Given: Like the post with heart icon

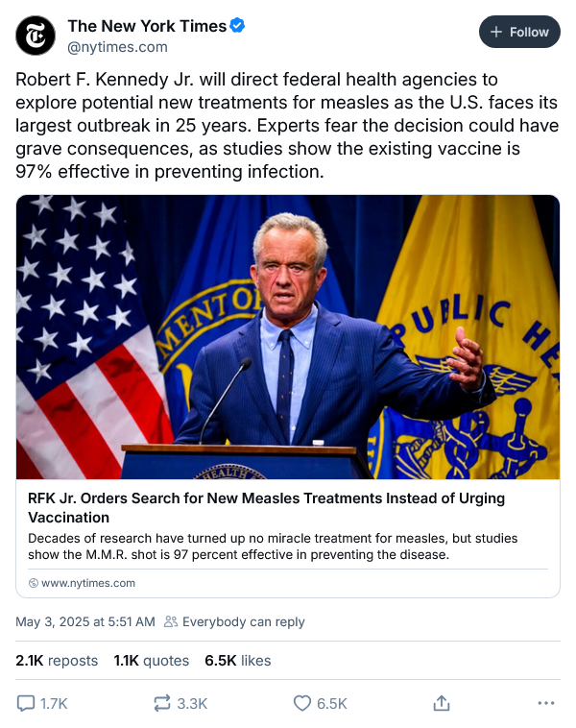Looking at the screenshot, I should [x=301, y=703].
